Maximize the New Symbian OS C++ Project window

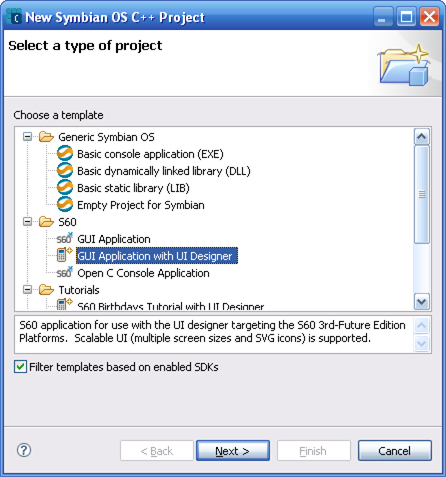point(406,17)
